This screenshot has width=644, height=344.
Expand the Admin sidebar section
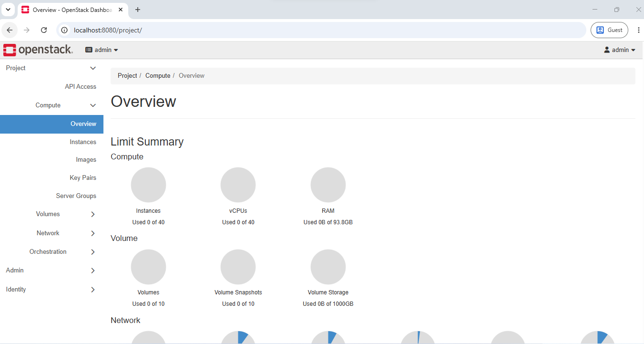[x=51, y=270]
